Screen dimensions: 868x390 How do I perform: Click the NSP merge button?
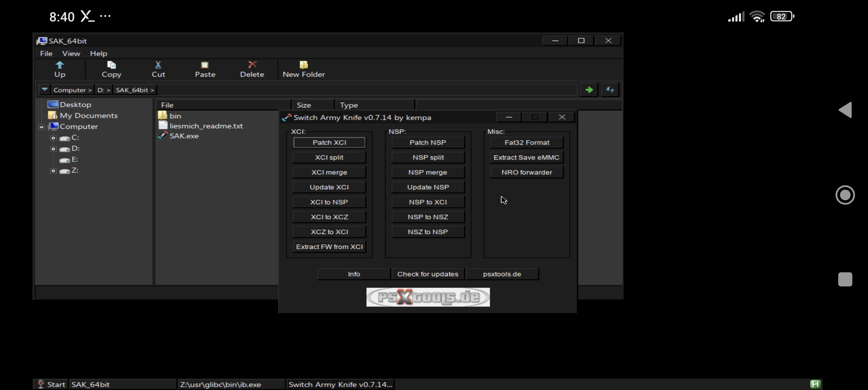coord(428,172)
